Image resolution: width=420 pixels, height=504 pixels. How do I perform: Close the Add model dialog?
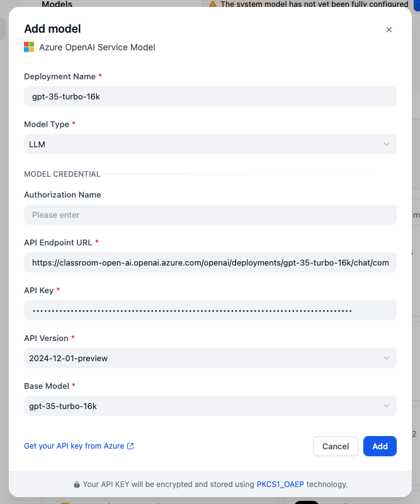(389, 30)
